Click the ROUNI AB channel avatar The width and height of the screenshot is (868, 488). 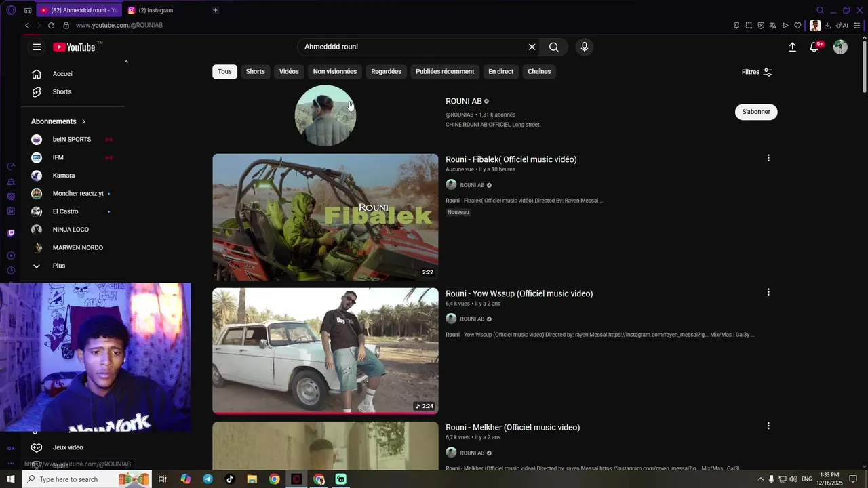pos(325,115)
